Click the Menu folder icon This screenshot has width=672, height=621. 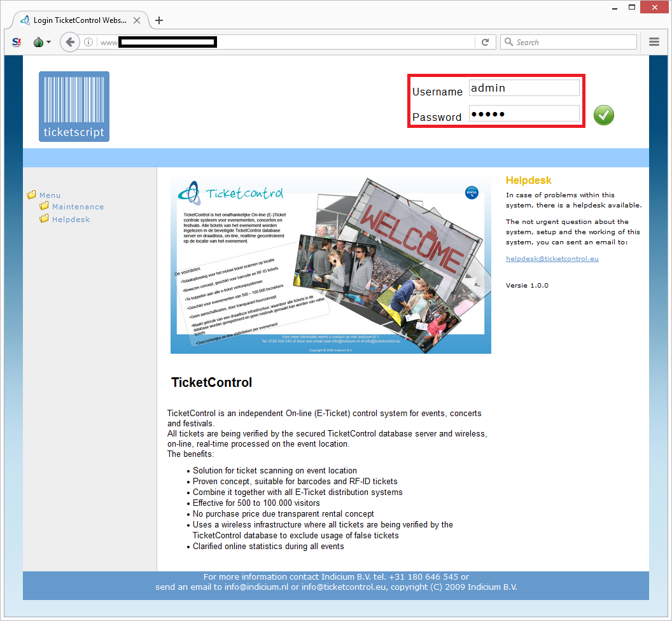pos(31,195)
